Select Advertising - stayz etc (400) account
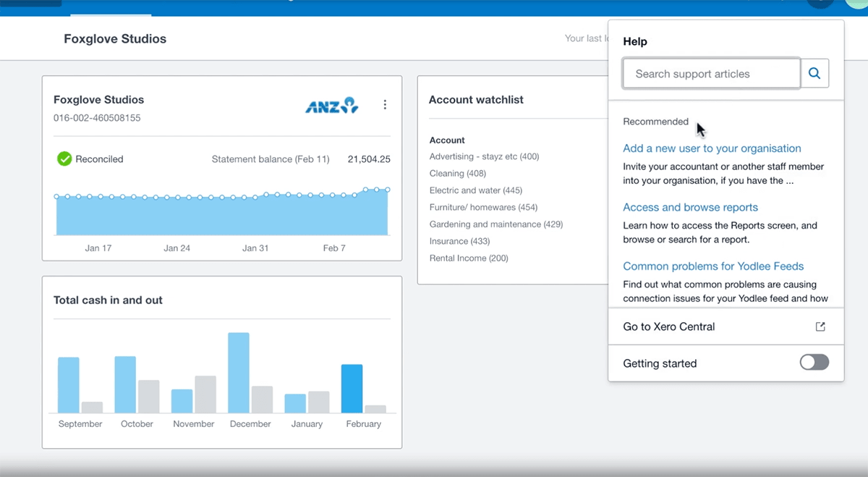This screenshot has height=477, width=868. point(484,156)
